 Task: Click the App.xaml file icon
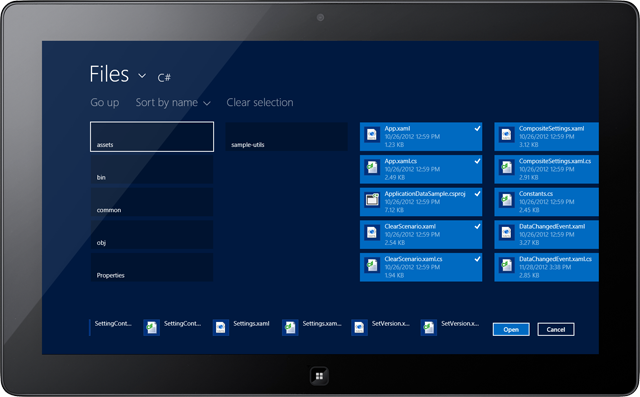372,134
